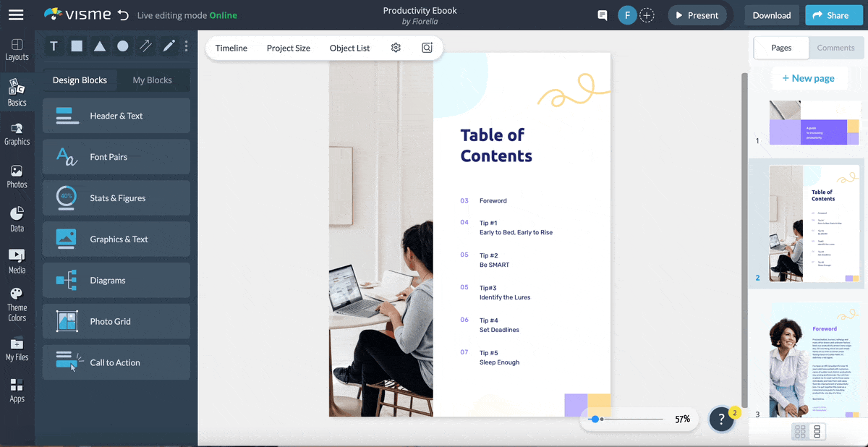The image size is (868, 447).
Task: Click the Present button
Action: point(697,14)
